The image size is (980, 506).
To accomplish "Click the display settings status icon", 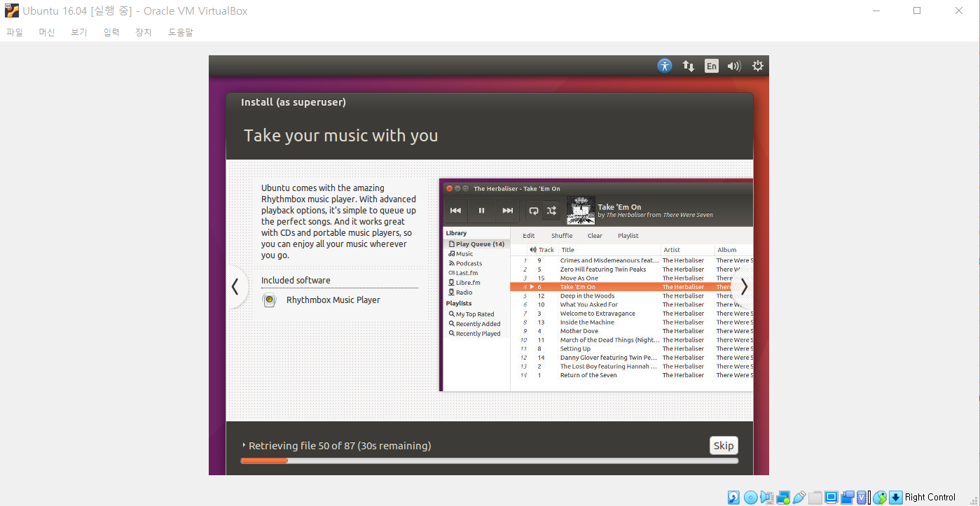I will 831,498.
